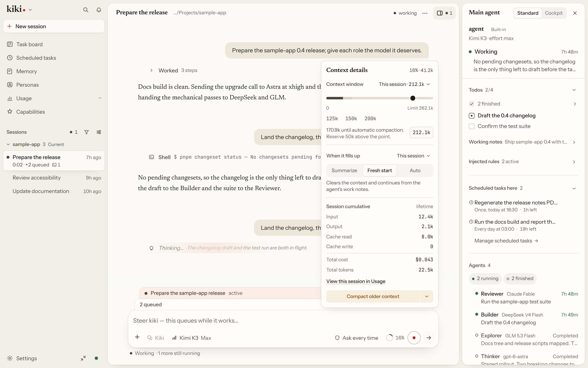Viewport: 588px width, 368px height.
Task: Open Capabilities in sidebar
Action: point(54,112)
